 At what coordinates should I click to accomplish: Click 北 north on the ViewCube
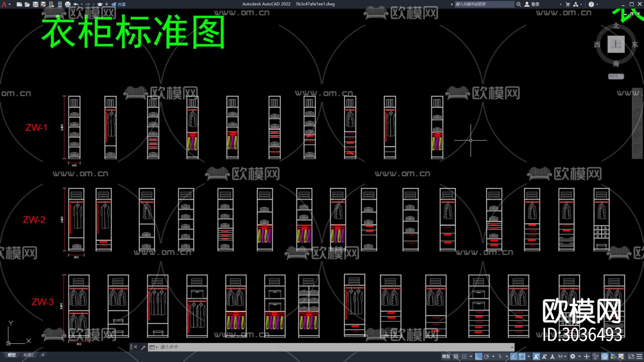[x=616, y=26]
